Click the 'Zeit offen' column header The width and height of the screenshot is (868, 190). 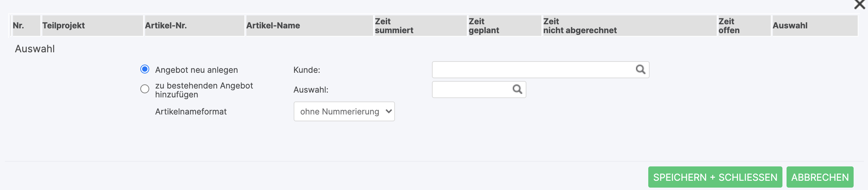click(x=729, y=26)
